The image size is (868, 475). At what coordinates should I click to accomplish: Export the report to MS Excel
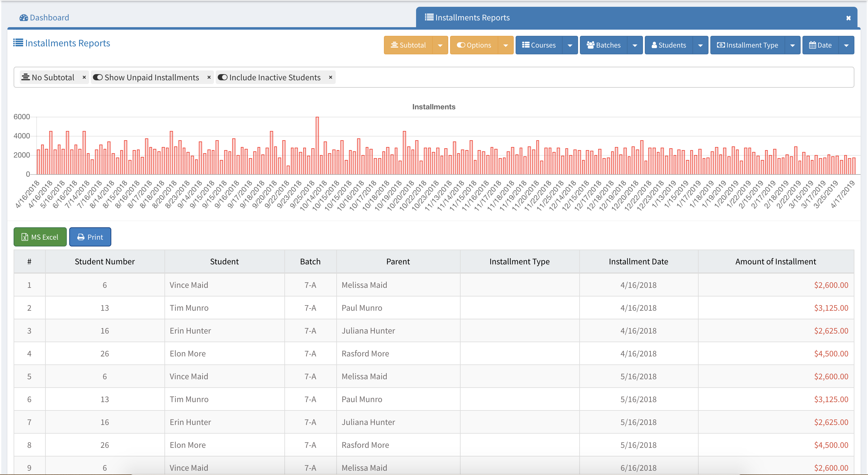pos(40,237)
